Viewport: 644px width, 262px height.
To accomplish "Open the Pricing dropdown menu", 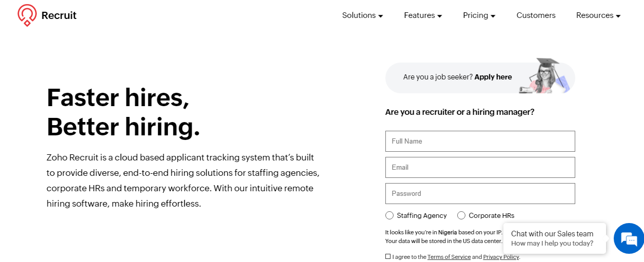I will [x=479, y=15].
